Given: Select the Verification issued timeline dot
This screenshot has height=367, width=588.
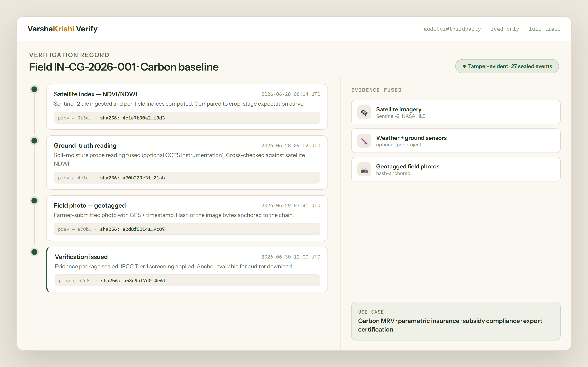Looking at the screenshot, I should tap(34, 252).
